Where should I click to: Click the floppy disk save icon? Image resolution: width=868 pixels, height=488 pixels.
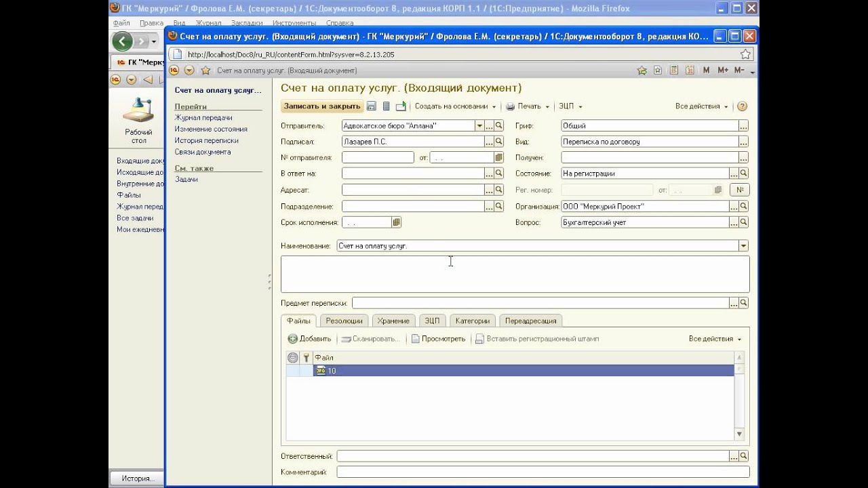click(x=371, y=106)
